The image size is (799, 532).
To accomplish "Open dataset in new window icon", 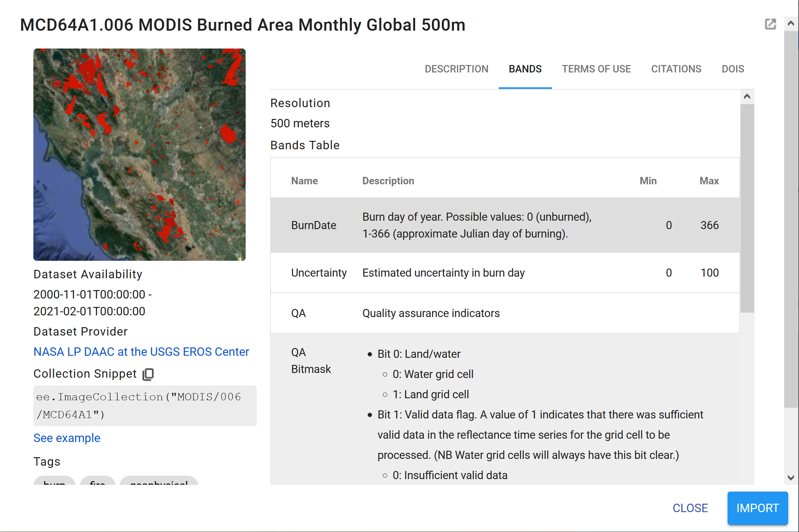I will click(770, 24).
